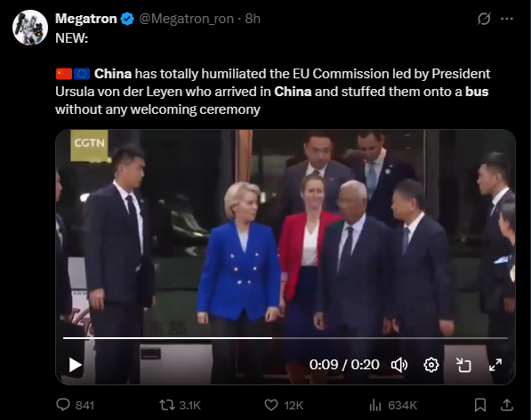Seek on the video progress bar
The height and width of the screenshot is (420, 531).
click(286, 338)
